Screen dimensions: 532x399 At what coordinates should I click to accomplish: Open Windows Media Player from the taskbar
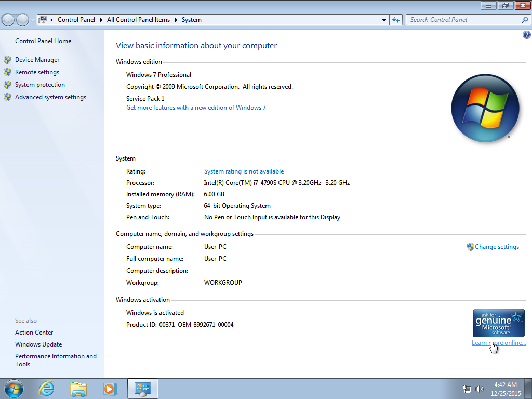pos(110,389)
